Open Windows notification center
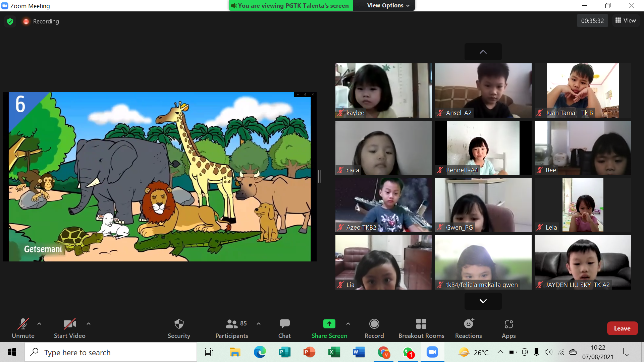Viewport: 644px width, 362px height. [627, 352]
